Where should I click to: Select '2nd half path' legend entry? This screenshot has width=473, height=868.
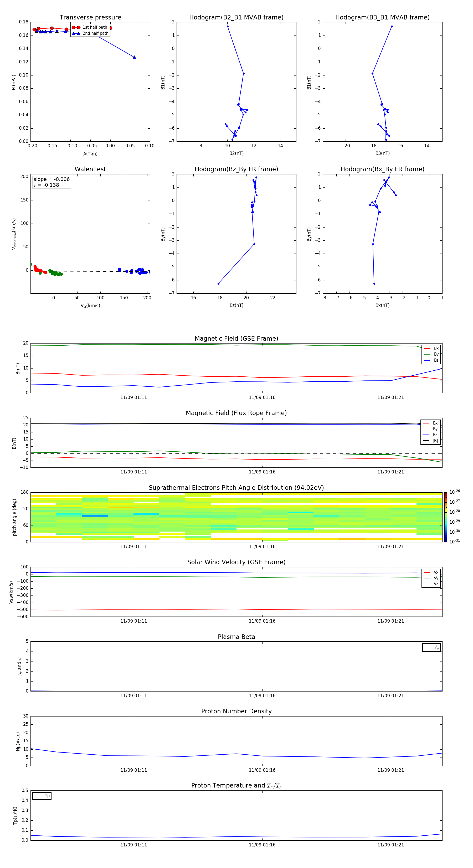coord(90,33)
